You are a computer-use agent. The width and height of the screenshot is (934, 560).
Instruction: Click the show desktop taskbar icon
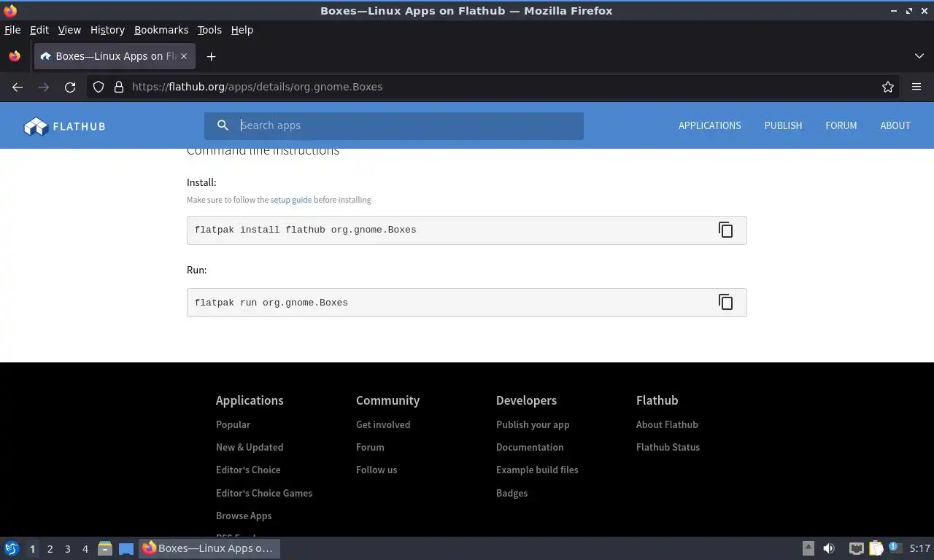126,548
